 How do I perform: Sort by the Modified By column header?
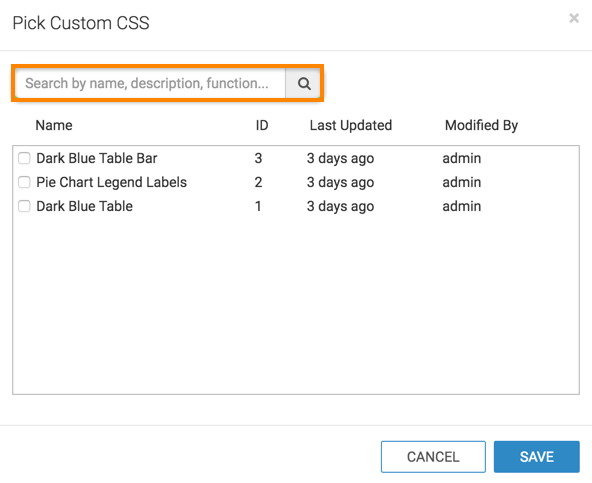[x=481, y=125]
